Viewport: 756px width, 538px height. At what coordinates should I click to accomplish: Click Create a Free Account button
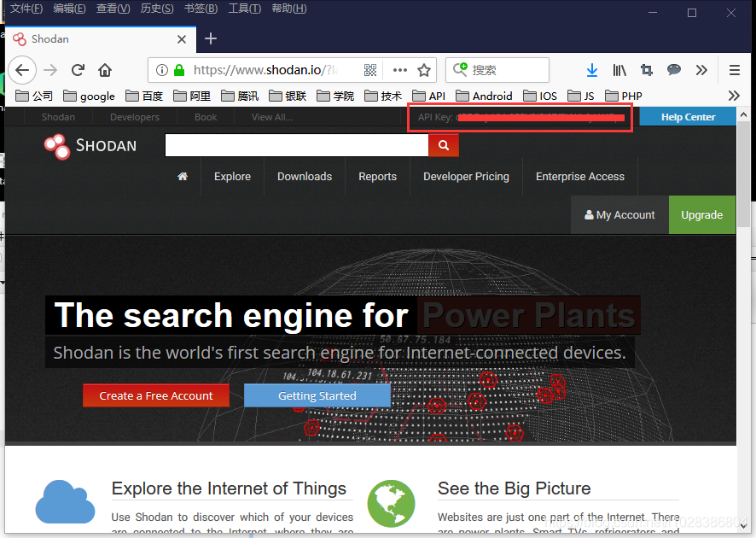(x=156, y=395)
